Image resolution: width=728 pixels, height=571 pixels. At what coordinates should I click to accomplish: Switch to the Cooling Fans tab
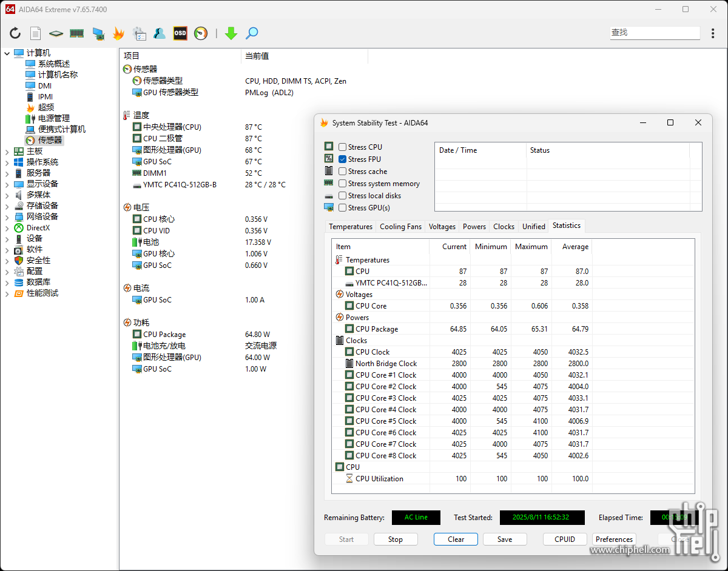click(x=400, y=227)
